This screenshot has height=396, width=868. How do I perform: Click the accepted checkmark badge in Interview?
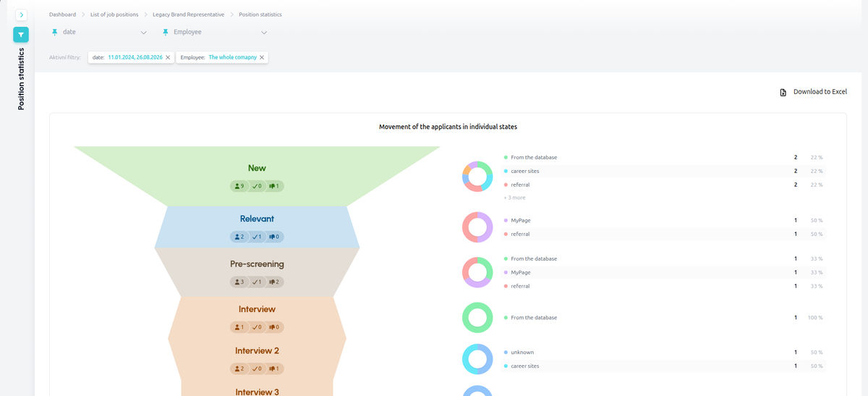tap(257, 327)
